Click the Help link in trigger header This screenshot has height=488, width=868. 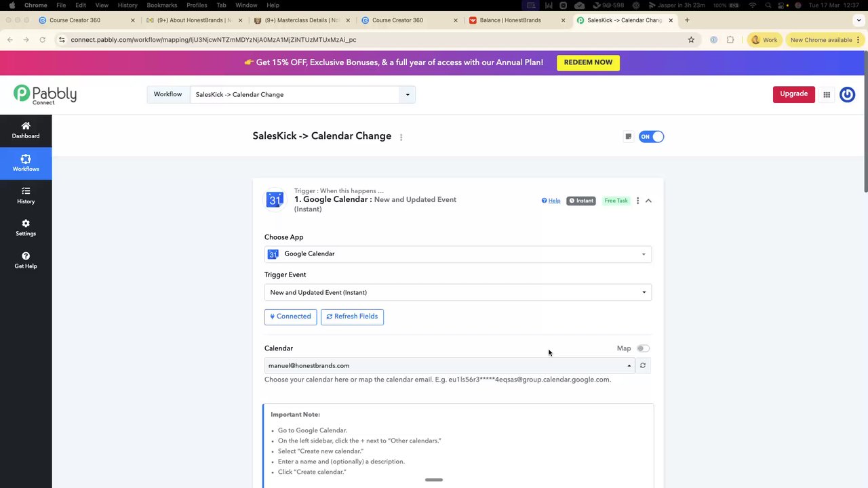551,201
